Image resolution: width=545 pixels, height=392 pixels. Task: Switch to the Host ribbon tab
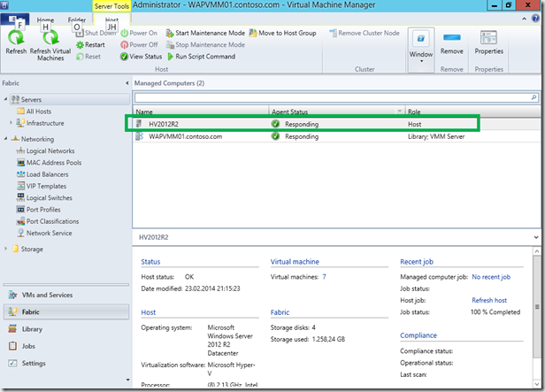click(x=111, y=19)
